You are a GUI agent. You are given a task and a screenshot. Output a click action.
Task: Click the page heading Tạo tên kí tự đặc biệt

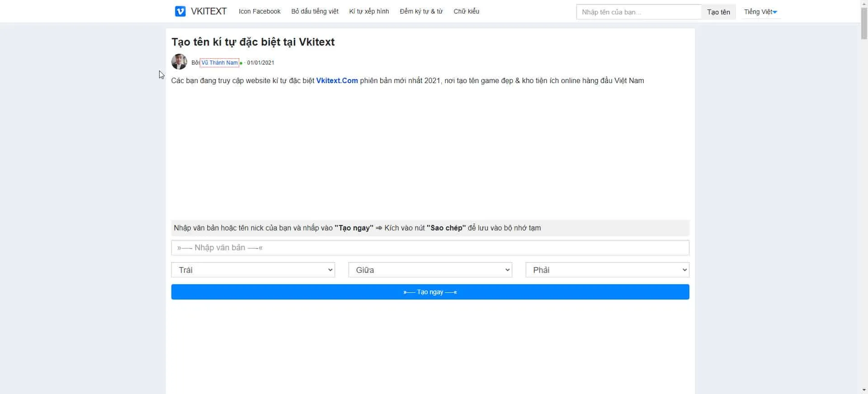(x=253, y=42)
